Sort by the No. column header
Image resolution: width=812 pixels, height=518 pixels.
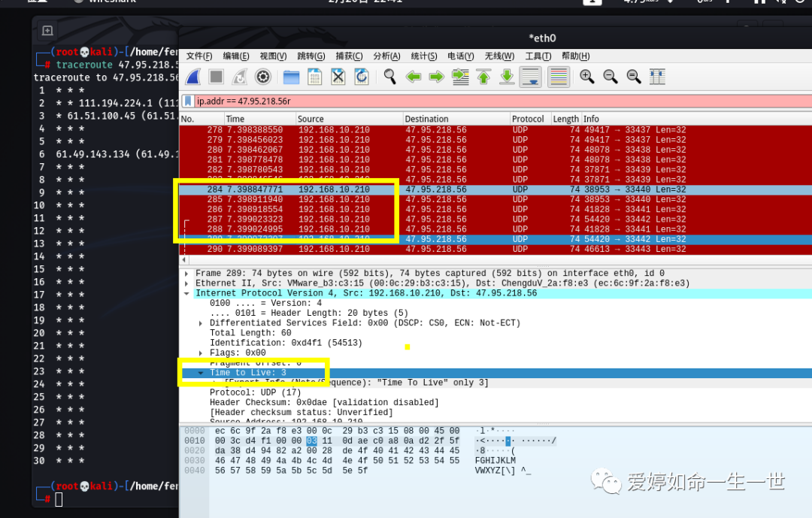202,119
